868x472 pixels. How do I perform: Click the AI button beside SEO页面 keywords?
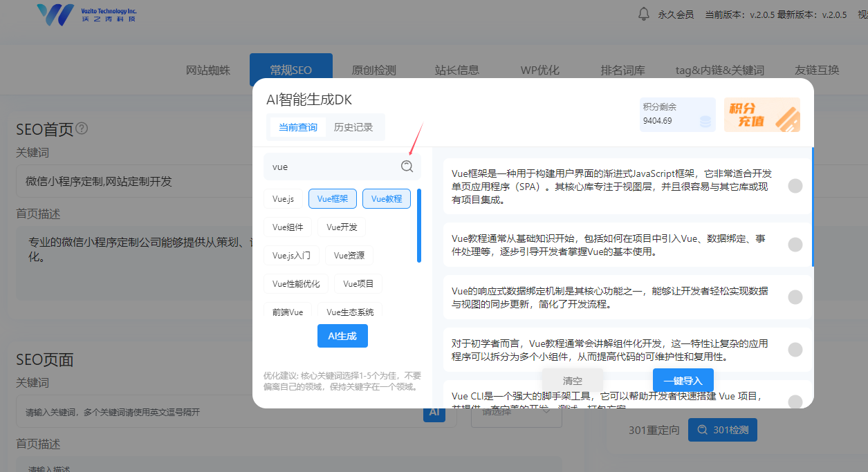pyautogui.click(x=434, y=413)
